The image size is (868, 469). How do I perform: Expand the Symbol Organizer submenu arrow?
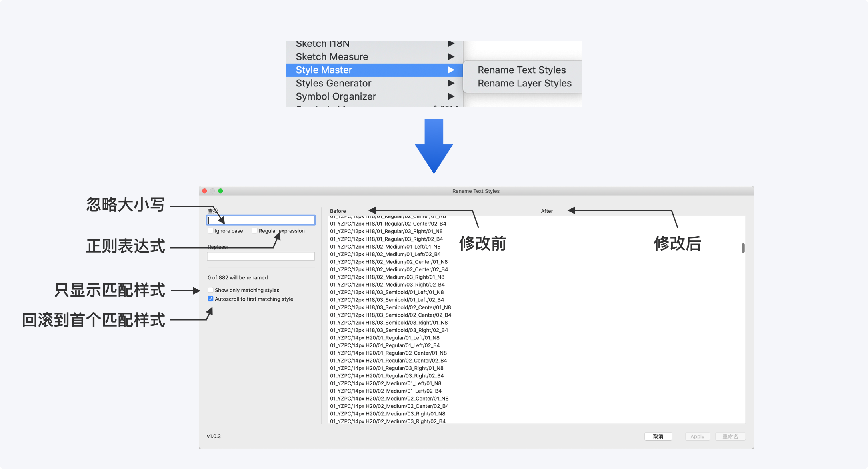tap(451, 96)
